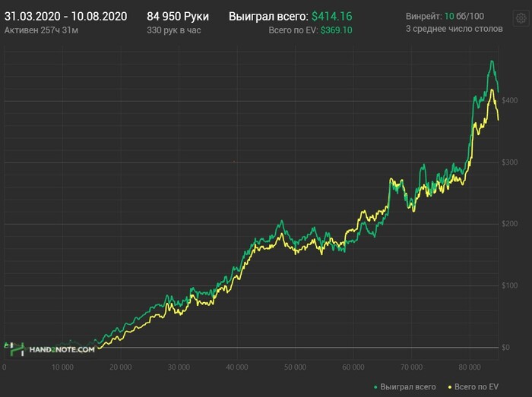Image resolution: width=532 pixels, height=397 pixels.
Task: Click the 60 000 x-axis label
Action: pos(353,367)
